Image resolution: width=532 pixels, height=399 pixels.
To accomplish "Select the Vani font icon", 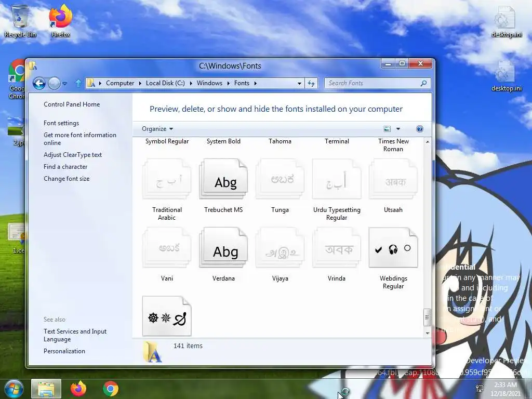I will [x=167, y=248].
